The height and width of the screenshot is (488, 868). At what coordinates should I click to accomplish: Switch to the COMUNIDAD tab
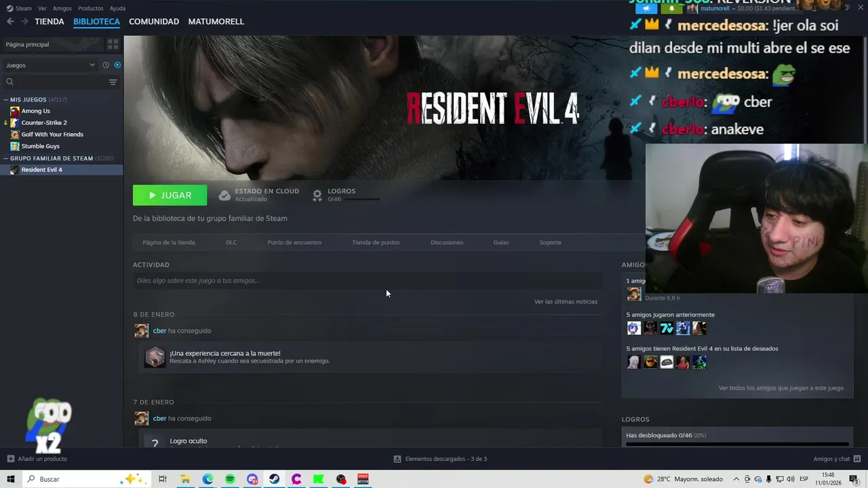(x=154, y=22)
